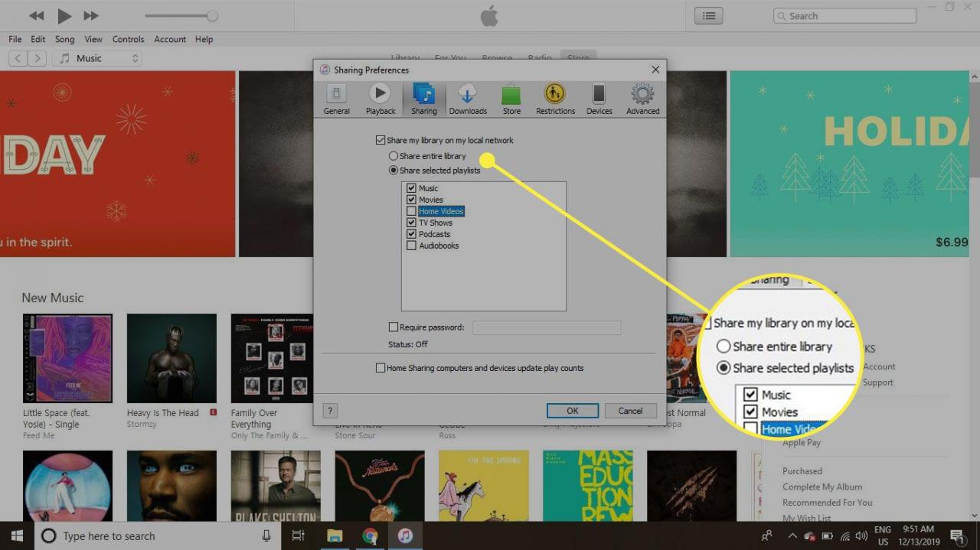The width and height of the screenshot is (980, 550).
Task: Click the help question mark button
Action: 331,411
